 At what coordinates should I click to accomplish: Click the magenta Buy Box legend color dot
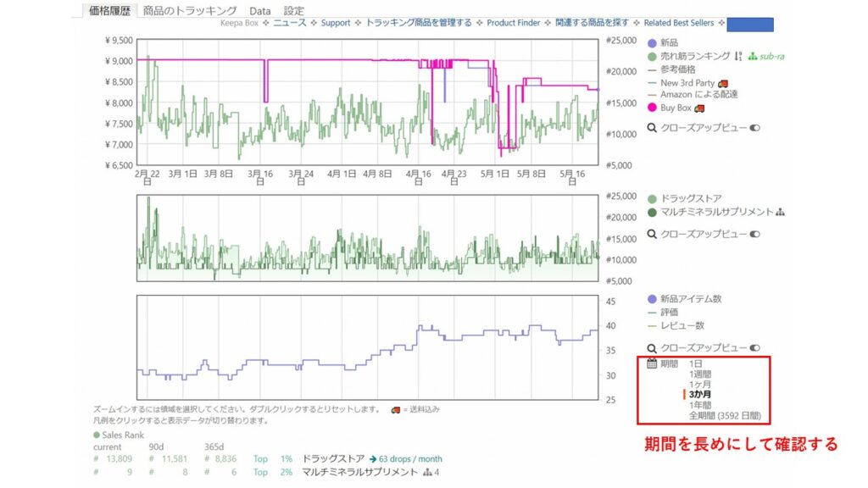tap(652, 108)
